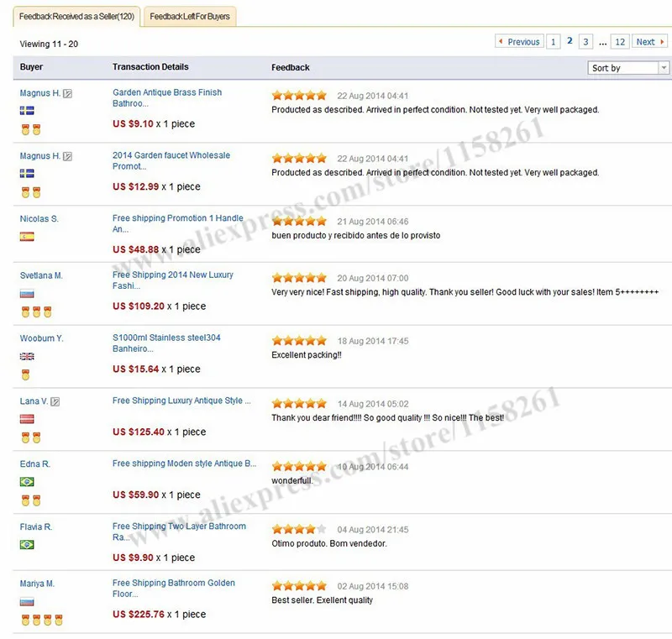Click edit icon beside Lana V.
Screen dimensions: 672x639
pyautogui.click(x=55, y=401)
